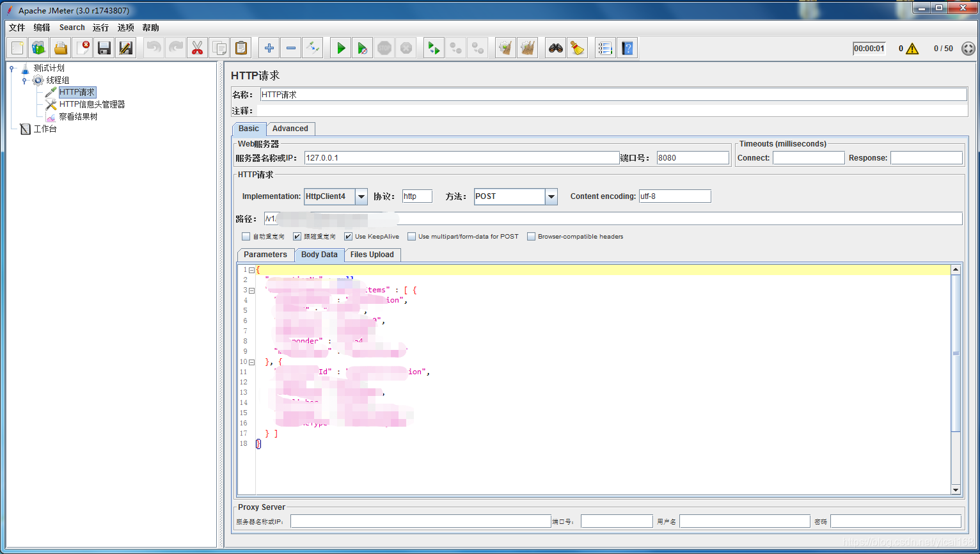This screenshot has height=554, width=980.
Task: Select the Body Data tab
Action: coord(319,255)
